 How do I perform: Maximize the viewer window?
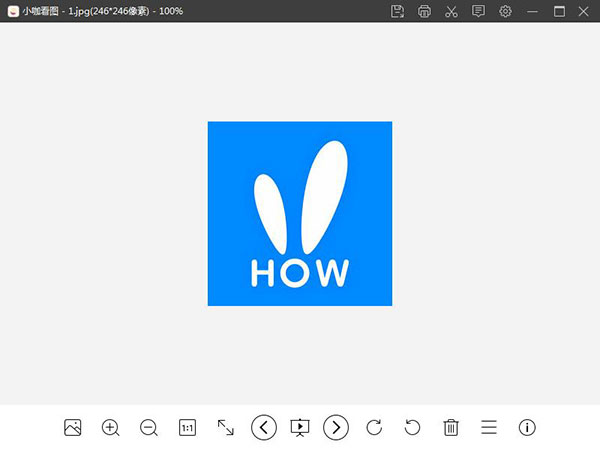click(559, 11)
